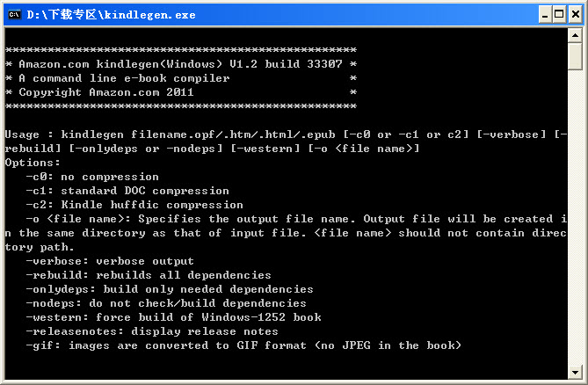
Task: Click the Amazon.com kindlegen version line
Action: click(180, 64)
